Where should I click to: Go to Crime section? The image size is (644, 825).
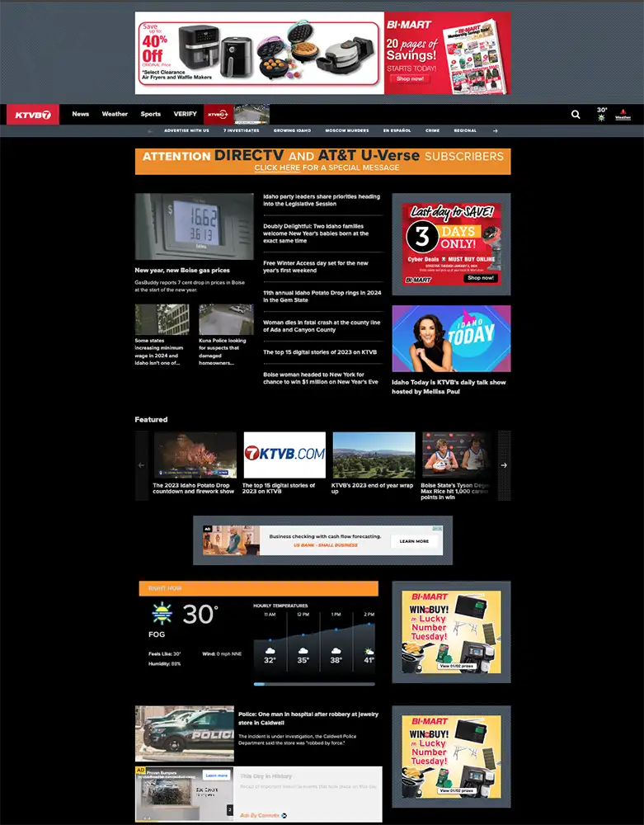[x=433, y=130]
